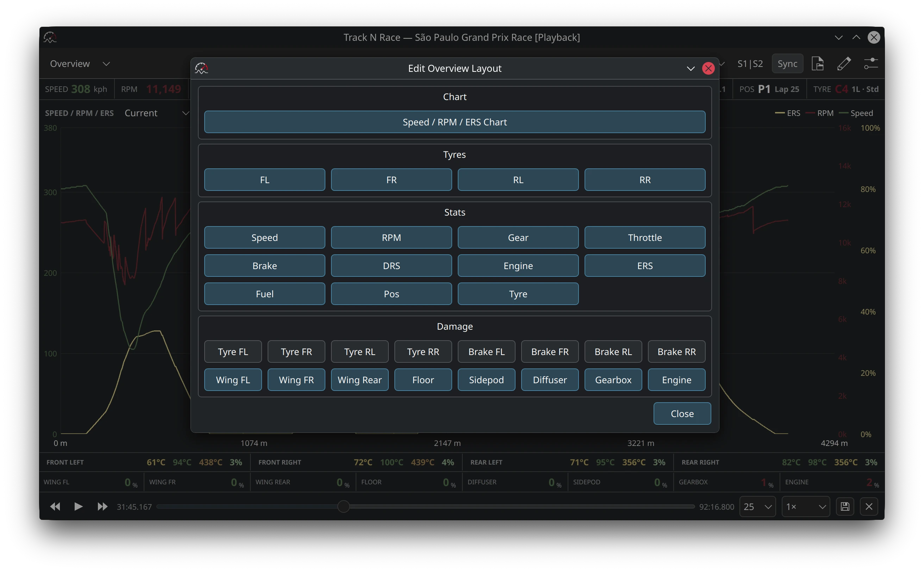Open the Current lap selector dropdown

pos(157,113)
